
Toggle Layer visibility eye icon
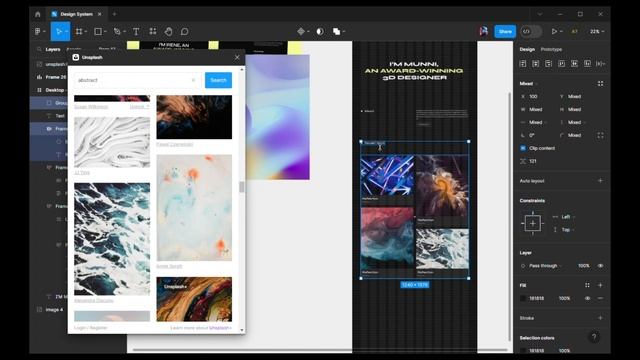click(600, 266)
